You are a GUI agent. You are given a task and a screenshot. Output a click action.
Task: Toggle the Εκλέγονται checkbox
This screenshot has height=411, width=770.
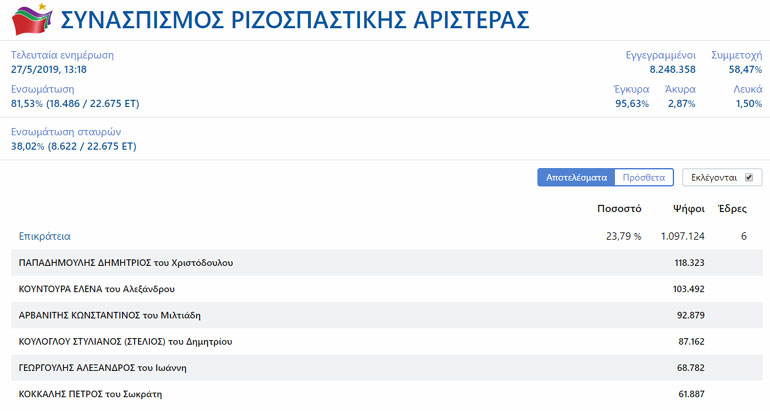pyautogui.click(x=748, y=177)
